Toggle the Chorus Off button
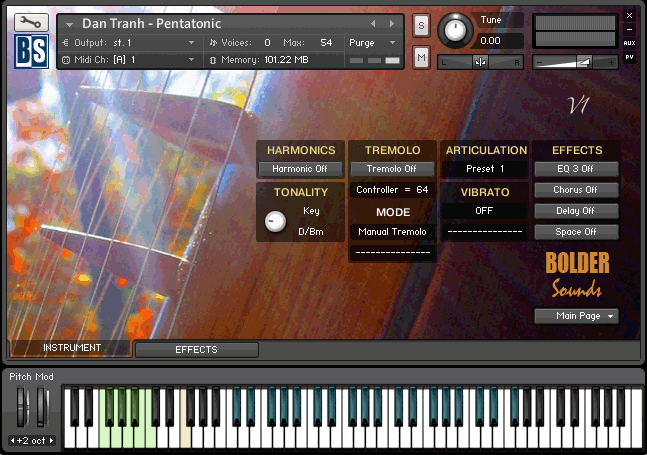The height and width of the screenshot is (455, 647). (576, 190)
